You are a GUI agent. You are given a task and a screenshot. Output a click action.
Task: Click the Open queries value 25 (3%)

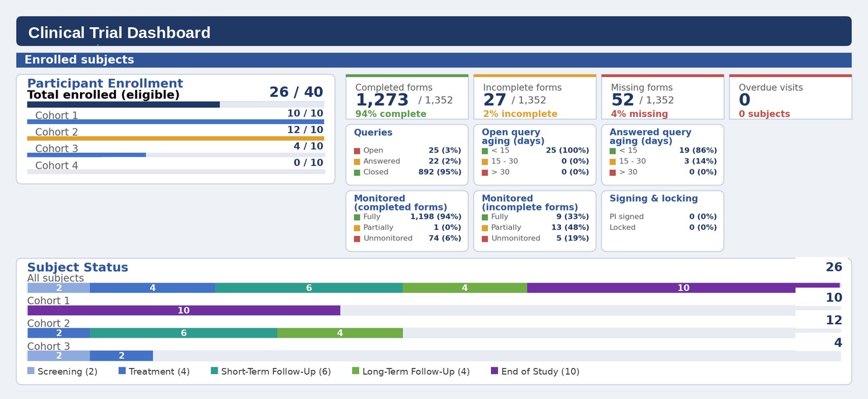[x=445, y=151]
